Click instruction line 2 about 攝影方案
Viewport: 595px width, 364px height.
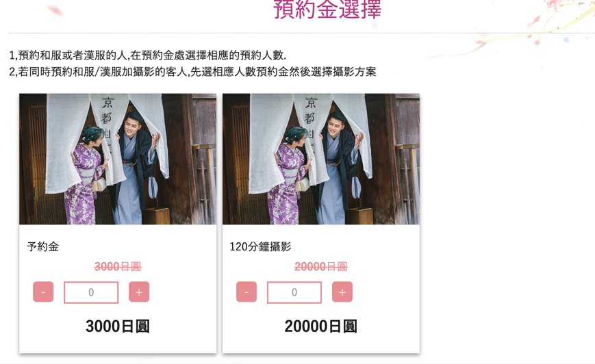tap(193, 72)
